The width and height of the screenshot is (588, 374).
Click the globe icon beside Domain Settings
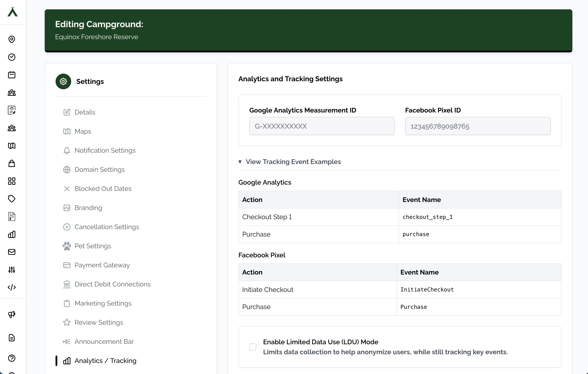(x=67, y=170)
